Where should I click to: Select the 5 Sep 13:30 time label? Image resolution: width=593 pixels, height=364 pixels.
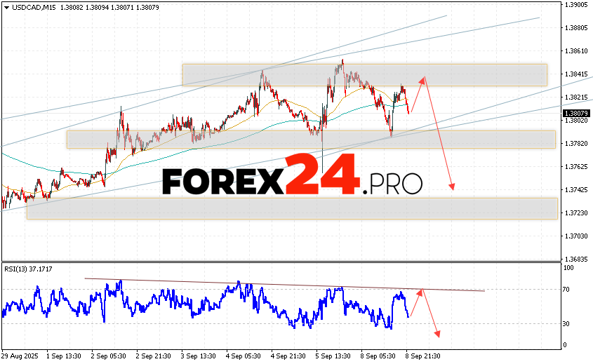click(333, 356)
